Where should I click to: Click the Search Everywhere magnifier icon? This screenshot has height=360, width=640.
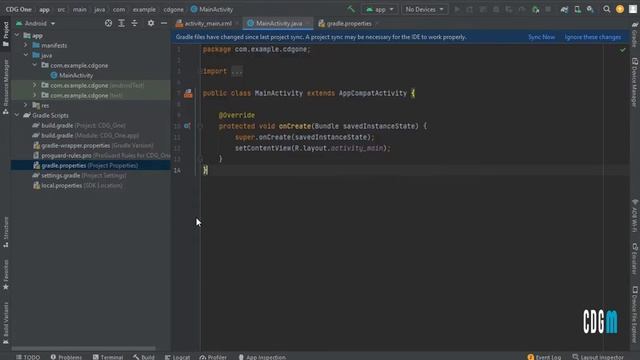point(607,9)
